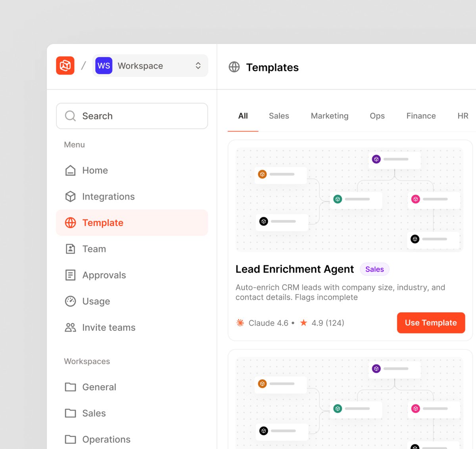The image size is (476, 449).
Task: Click the Usage gauge icon
Action: 70,301
